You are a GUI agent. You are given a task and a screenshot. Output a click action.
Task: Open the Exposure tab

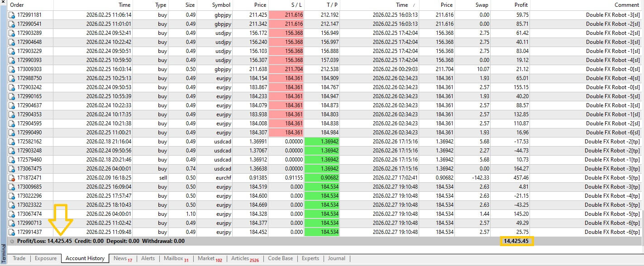[46, 258]
